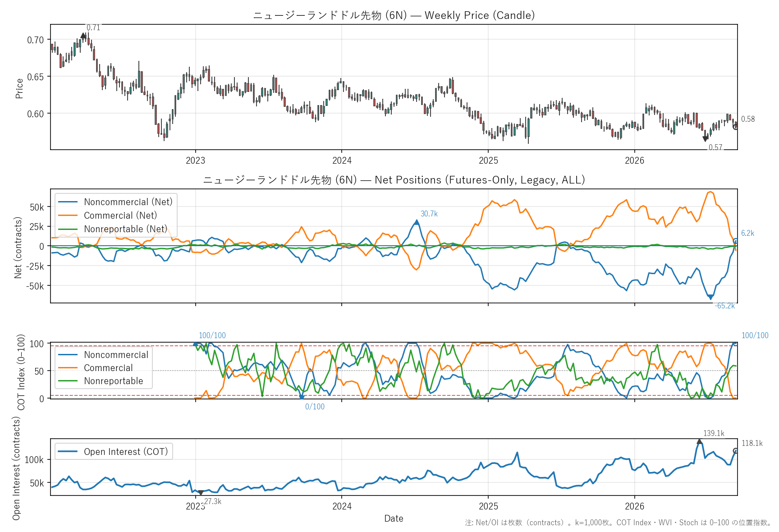Click the circle marker on the latest price

(x=736, y=127)
